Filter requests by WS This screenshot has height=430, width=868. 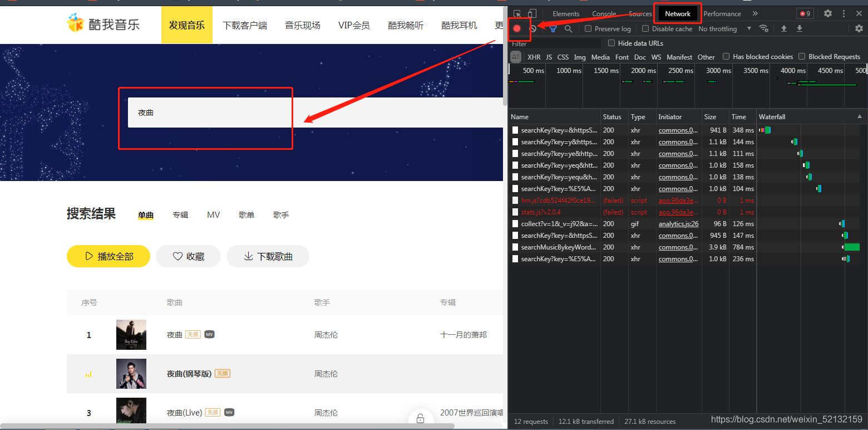(657, 57)
